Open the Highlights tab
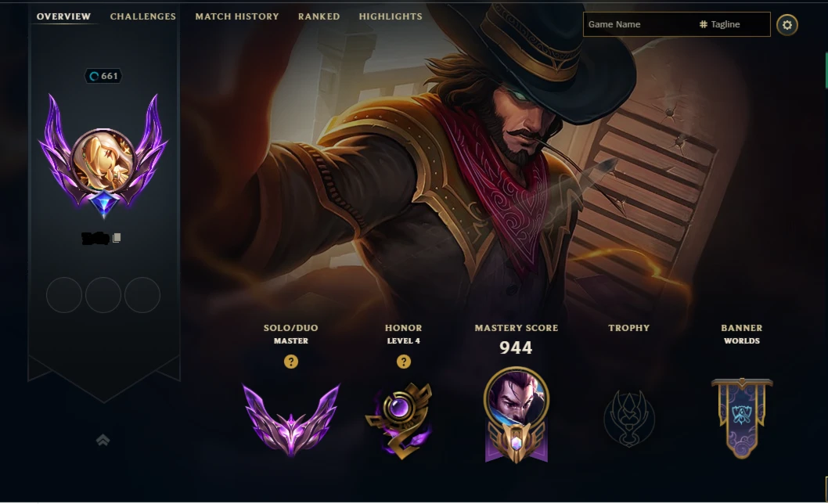828x504 pixels. [x=391, y=16]
